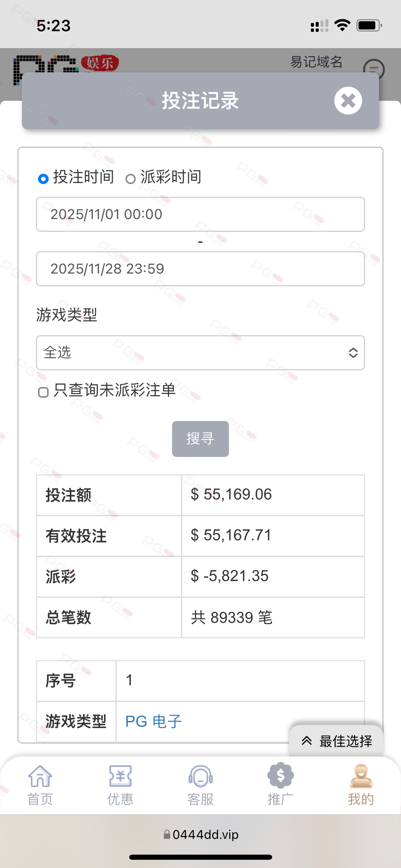The height and width of the screenshot is (868, 401).
Task: Tap the 易记域名 header item
Action: pyautogui.click(x=316, y=62)
